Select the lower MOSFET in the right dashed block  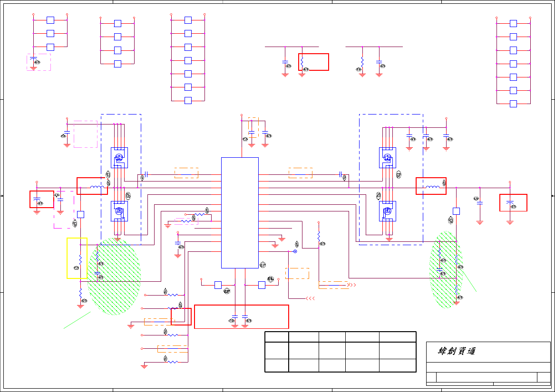(388, 211)
